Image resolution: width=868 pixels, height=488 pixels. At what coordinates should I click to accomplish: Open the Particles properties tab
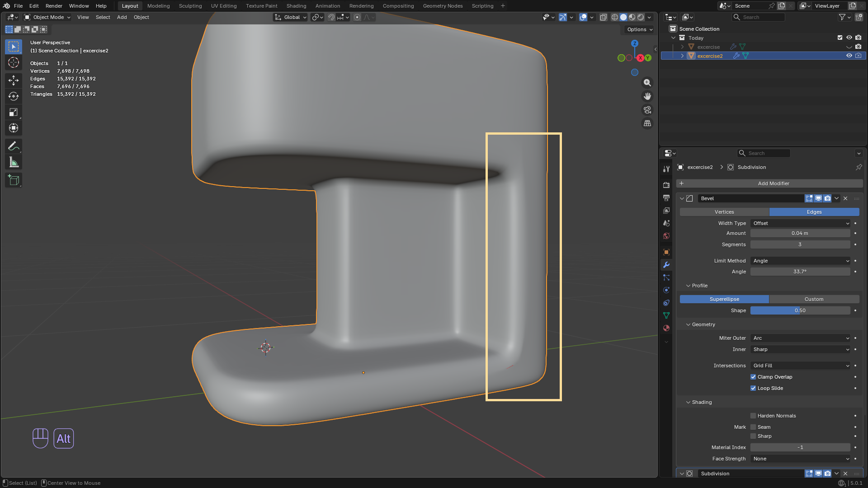[666, 277]
